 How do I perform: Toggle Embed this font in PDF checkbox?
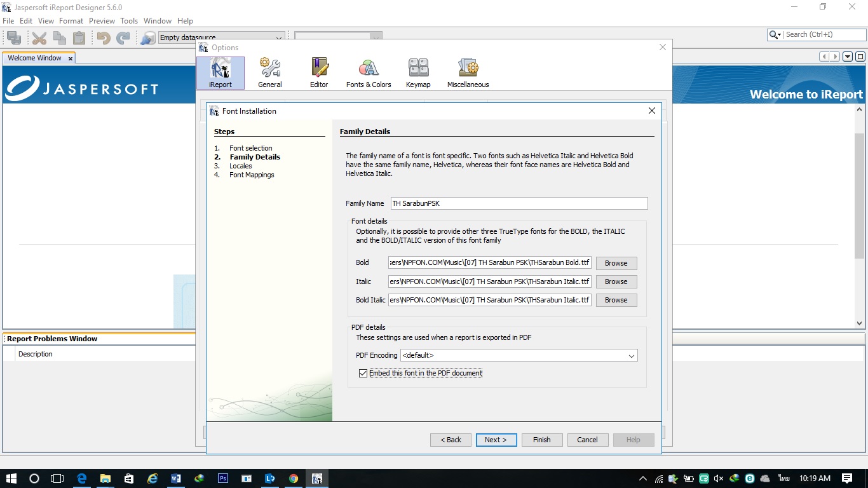tap(363, 374)
